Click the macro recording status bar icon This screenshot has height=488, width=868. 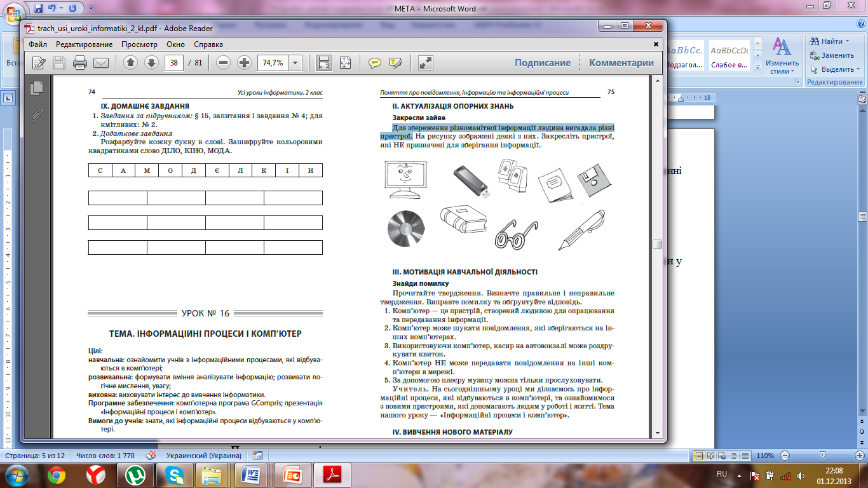[x=257, y=456]
